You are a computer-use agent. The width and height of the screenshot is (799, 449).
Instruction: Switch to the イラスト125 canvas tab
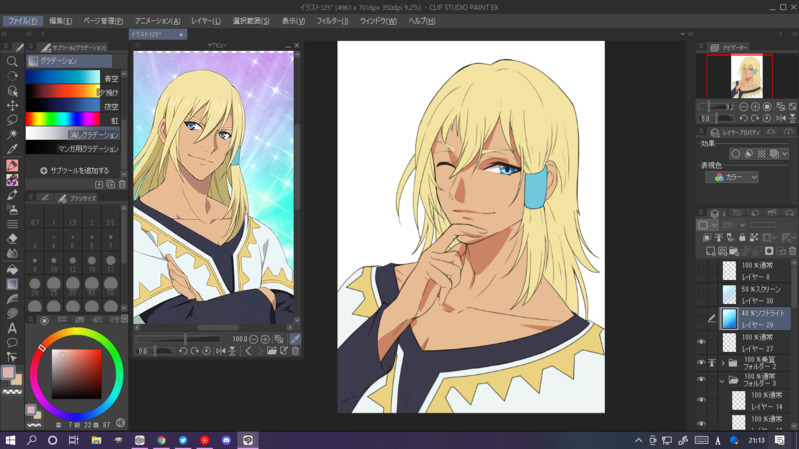[157, 34]
